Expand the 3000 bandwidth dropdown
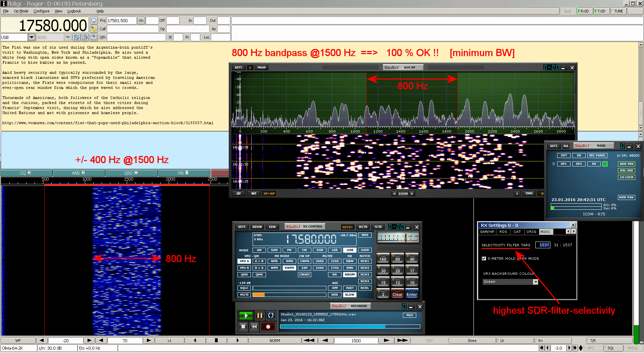Image resolution: width=644 pixels, height=353 pixels. coord(68,37)
